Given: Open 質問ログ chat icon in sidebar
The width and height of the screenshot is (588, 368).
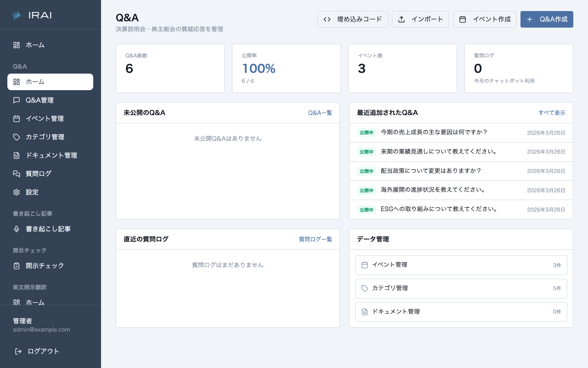Looking at the screenshot, I should (x=17, y=174).
